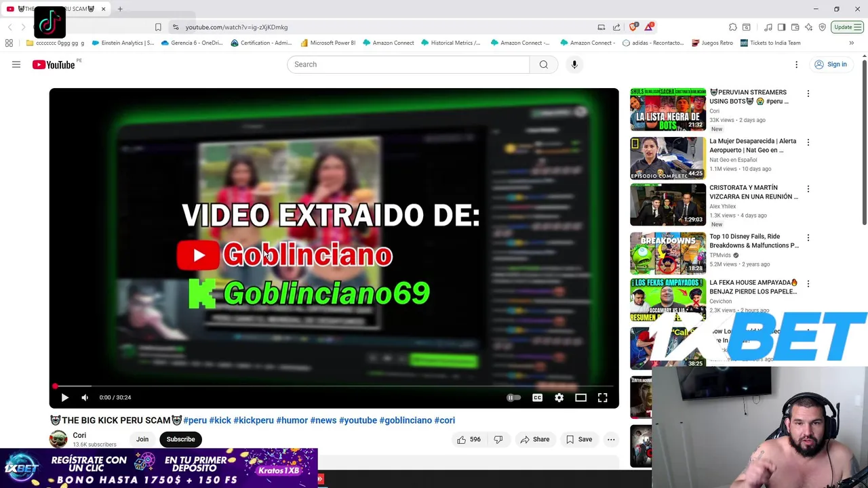The image size is (868, 488).
Task: Share the video
Action: 534,439
